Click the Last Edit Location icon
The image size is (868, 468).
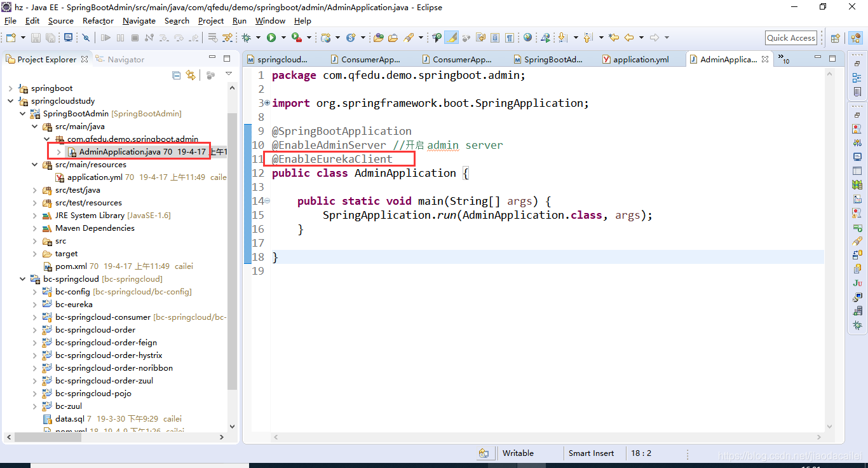614,38
